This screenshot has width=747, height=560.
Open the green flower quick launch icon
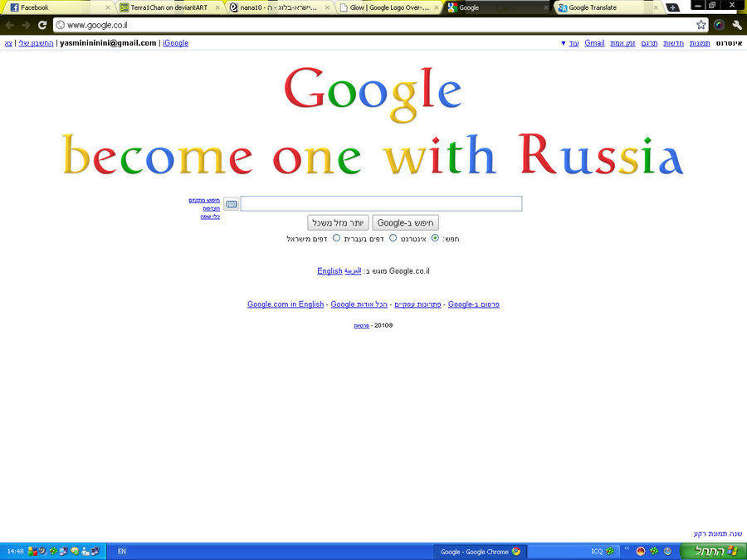coord(655,552)
